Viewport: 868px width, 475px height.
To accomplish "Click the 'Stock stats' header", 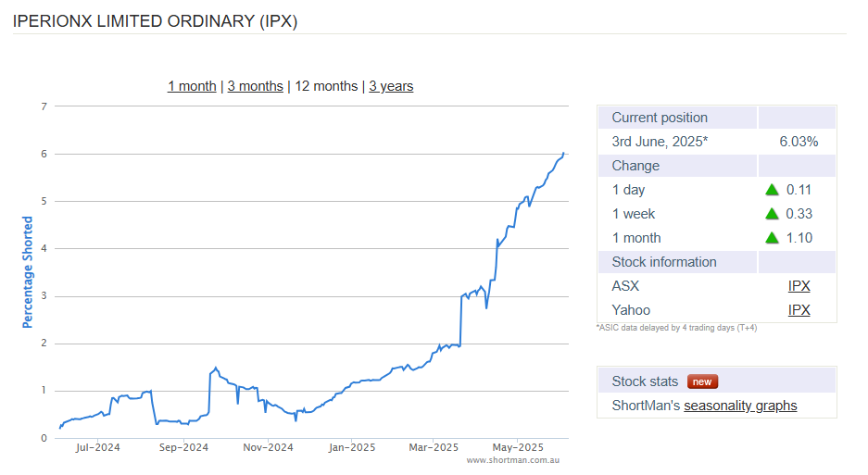I will (x=645, y=381).
